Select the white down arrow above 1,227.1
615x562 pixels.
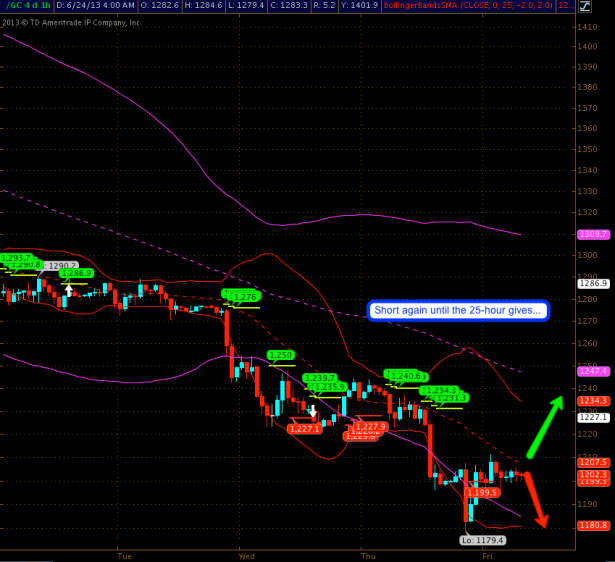(312, 410)
